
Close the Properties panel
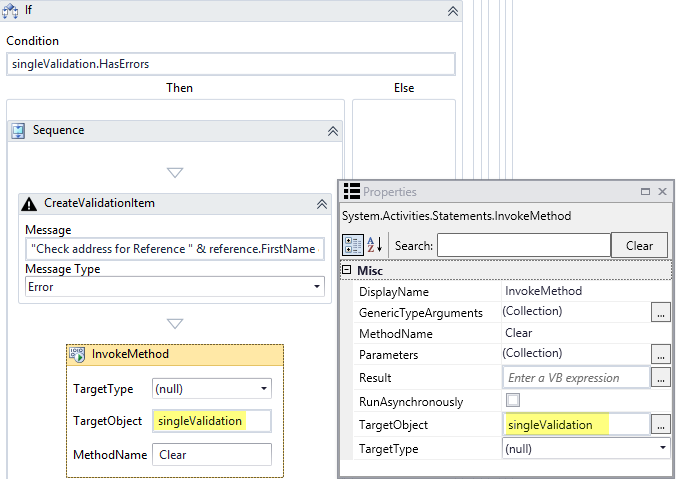pyautogui.click(x=659, y=191)
